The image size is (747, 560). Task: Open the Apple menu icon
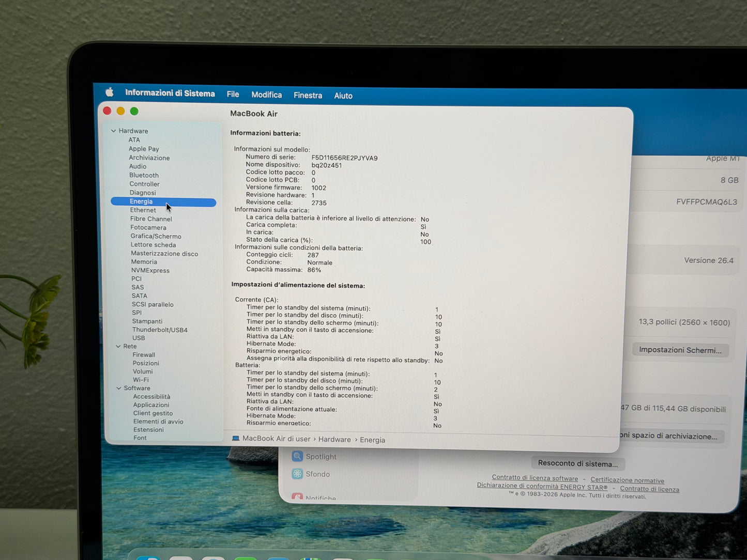click(110, 92)
